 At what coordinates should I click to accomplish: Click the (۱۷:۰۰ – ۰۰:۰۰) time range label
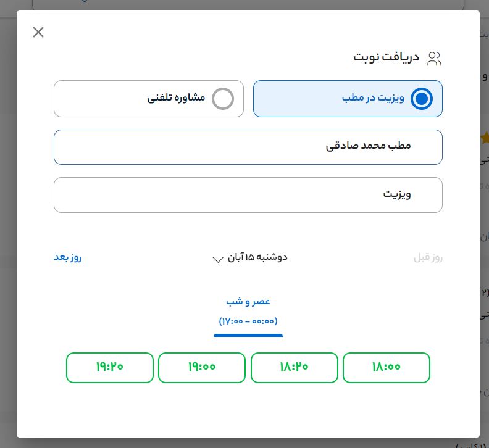[248, 321]
